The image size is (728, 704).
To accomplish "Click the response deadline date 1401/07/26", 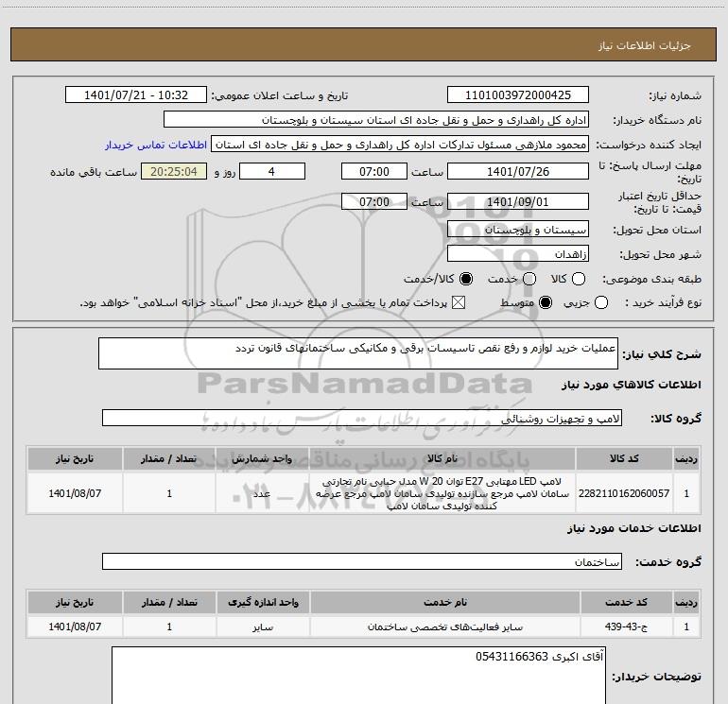I will [518, 172].
